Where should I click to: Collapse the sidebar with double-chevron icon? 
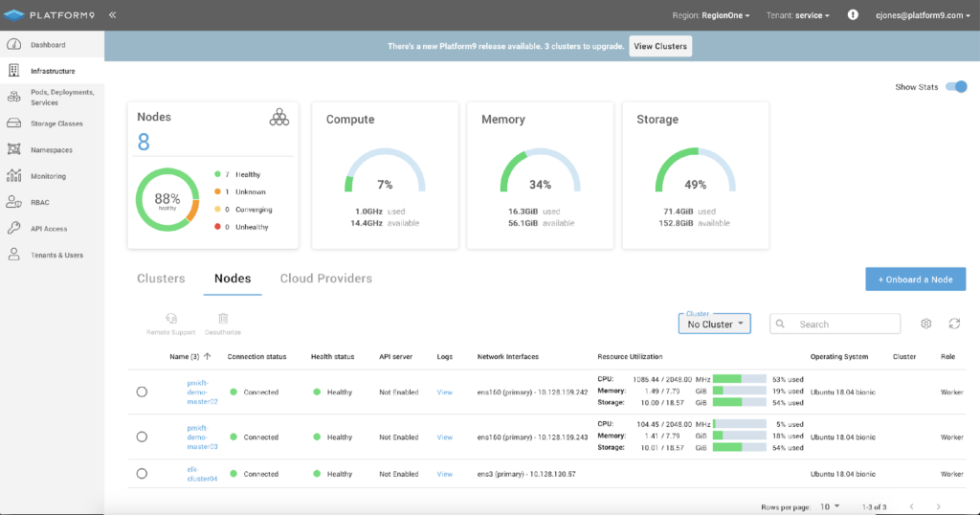(x=112, y=15)
